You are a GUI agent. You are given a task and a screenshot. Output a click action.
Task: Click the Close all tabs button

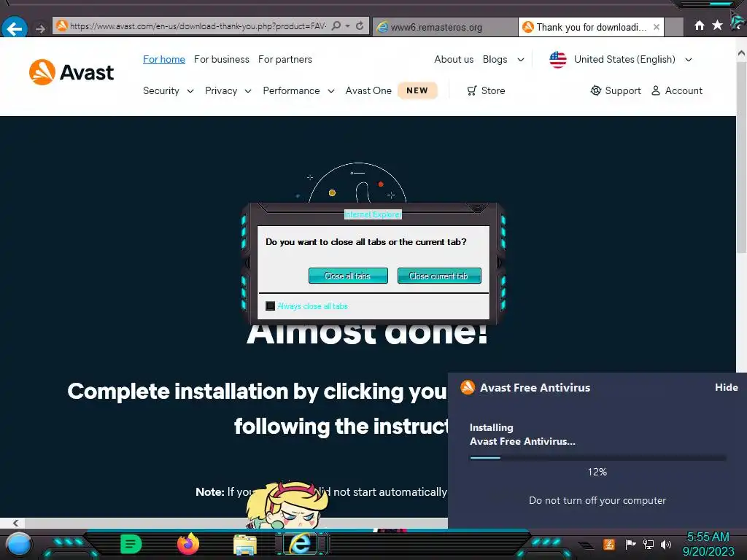point(348,276)
